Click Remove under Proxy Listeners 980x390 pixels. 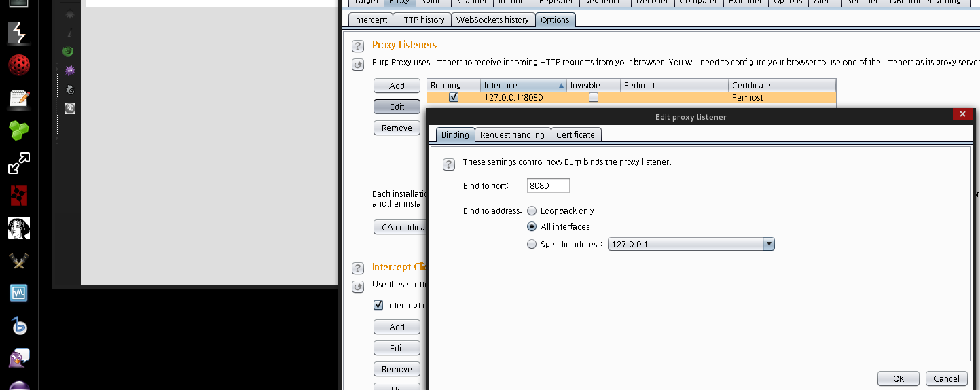(x=397, y=128)
